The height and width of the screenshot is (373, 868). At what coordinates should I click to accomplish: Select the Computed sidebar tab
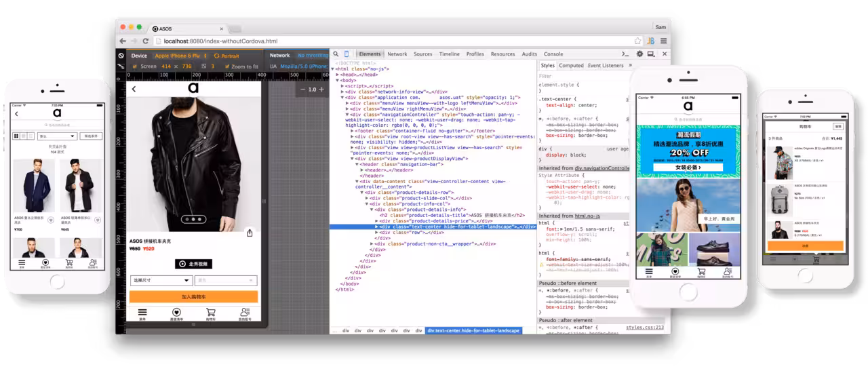pos(571,66)
